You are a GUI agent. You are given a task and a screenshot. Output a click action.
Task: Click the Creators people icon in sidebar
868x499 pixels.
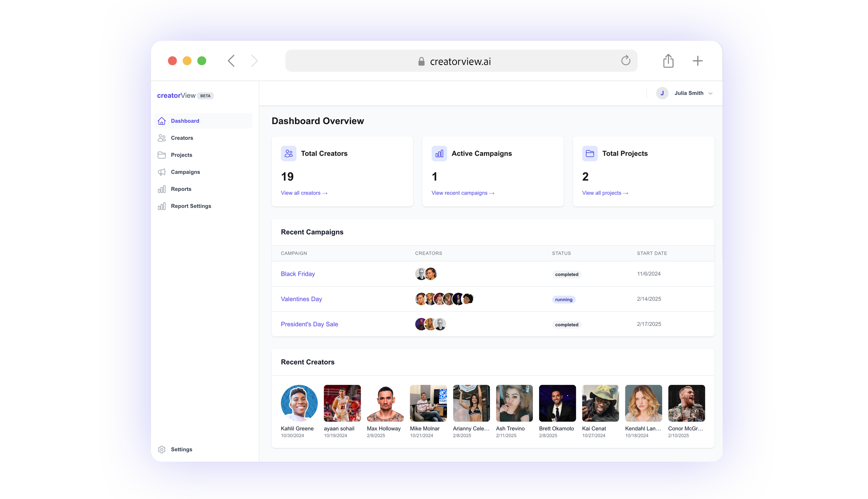tap(162, 138)
